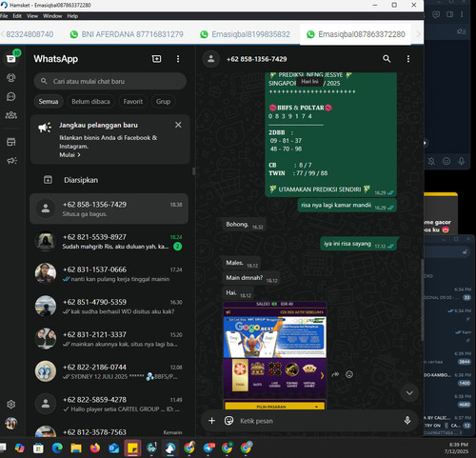Open the Edit menu
476x458 pixels.
tap(17, 16)
